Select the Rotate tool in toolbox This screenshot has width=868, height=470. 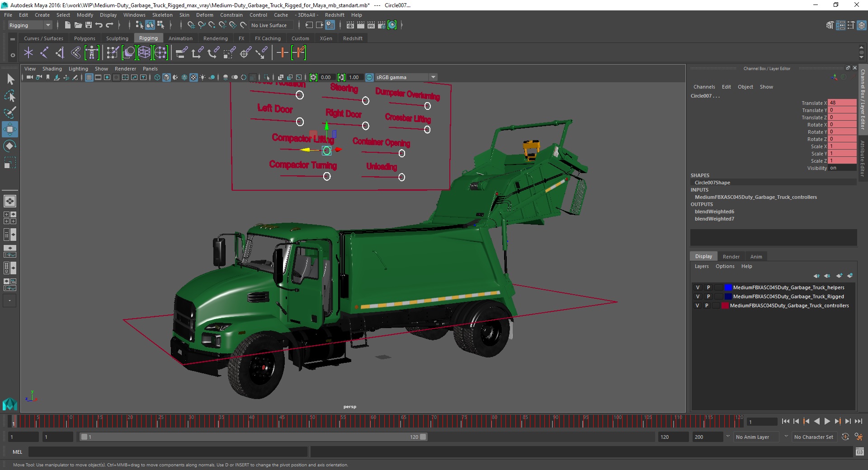tap(10, 146)
